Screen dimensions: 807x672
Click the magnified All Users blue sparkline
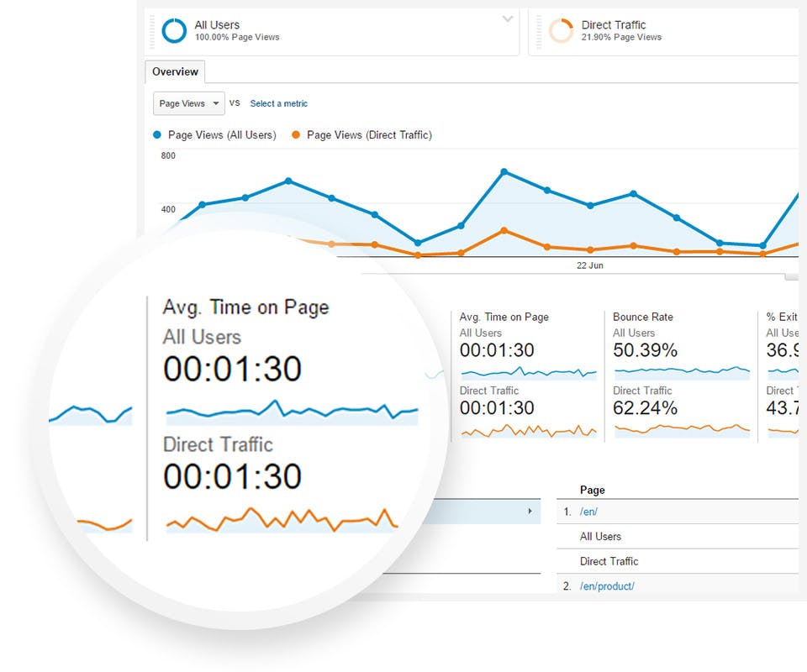(x=292, y=412)
